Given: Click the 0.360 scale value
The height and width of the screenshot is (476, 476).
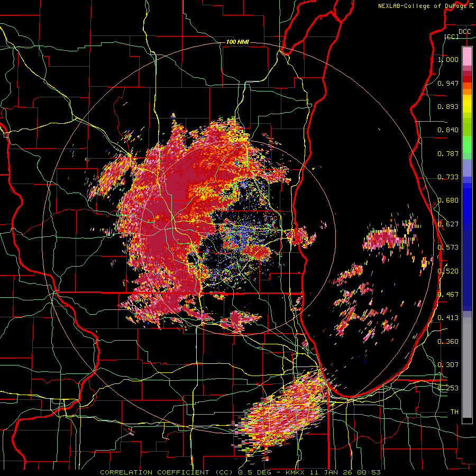Looking at the screenshot, I should coord(448,341).
